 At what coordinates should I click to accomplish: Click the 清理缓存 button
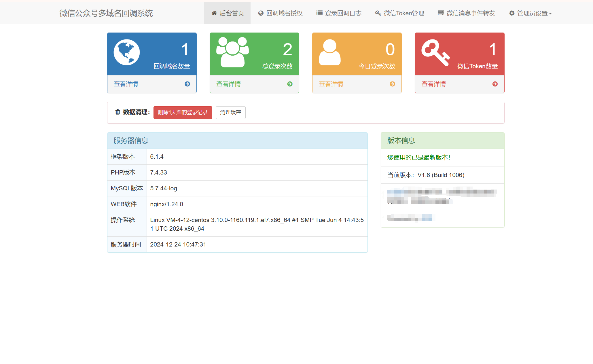pos(230,112)
